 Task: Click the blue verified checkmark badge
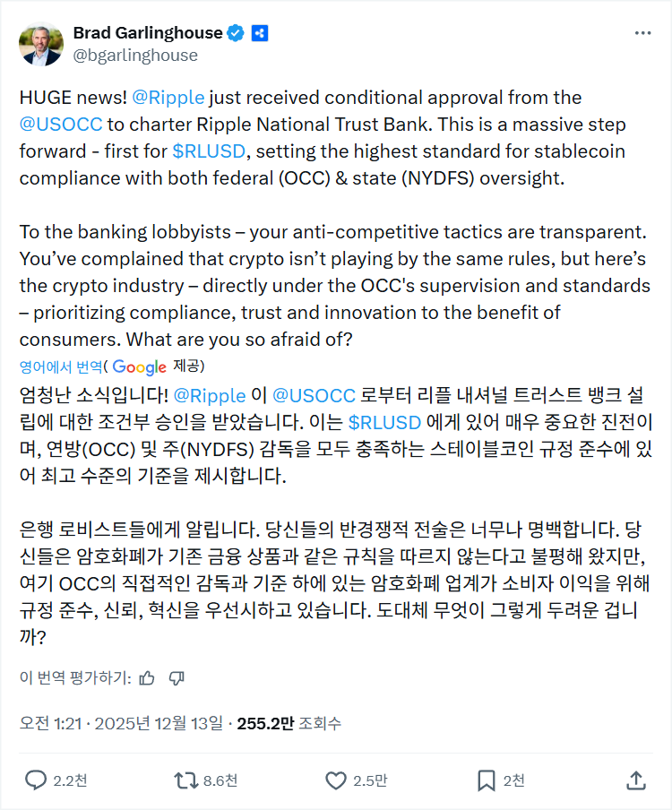click(236, 33)
